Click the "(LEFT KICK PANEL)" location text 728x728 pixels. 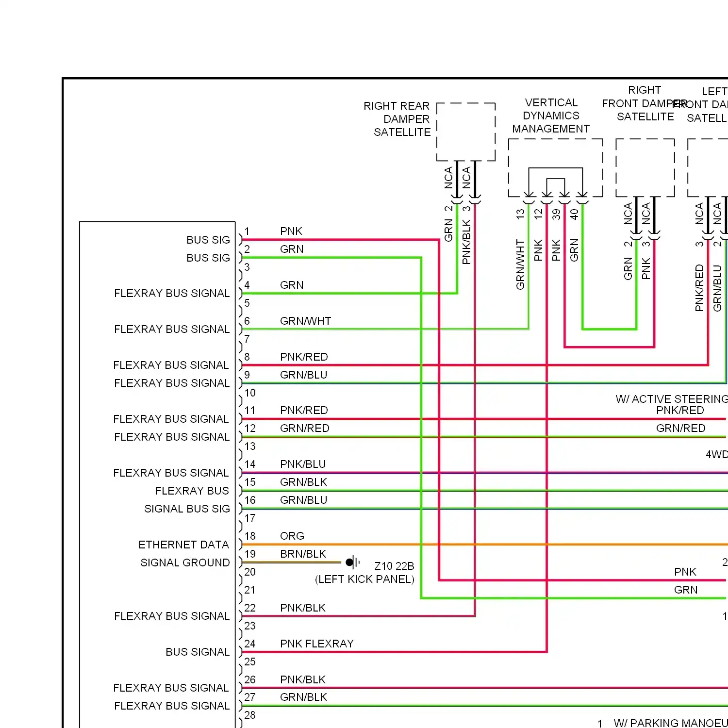point(364,579)
